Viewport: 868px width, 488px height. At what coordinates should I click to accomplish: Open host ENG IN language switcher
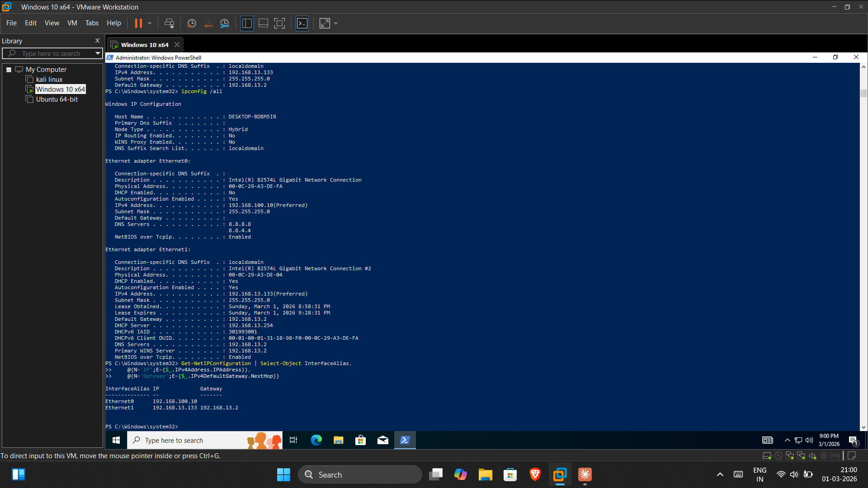[x=760, y=474]
